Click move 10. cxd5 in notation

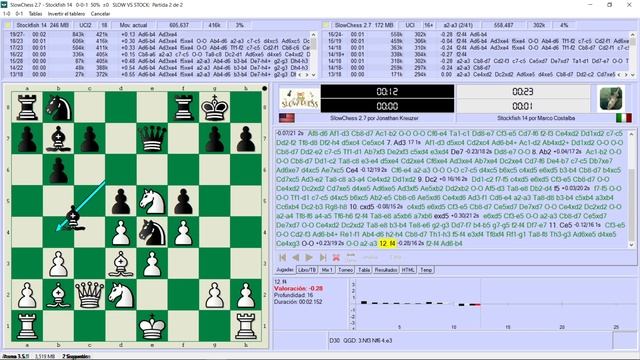click(361, 207)
